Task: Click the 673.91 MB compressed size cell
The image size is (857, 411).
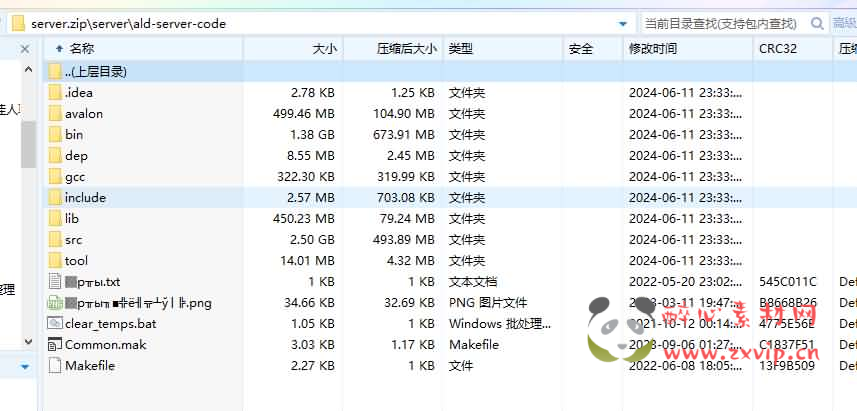Action: point(404,134)
